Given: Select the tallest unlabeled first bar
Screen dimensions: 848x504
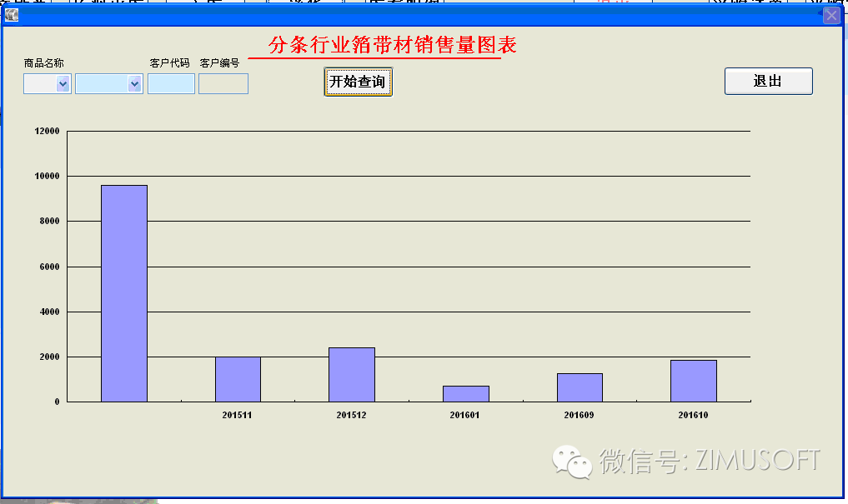Looking at the screenshot, I should click(x=123, y=293).
